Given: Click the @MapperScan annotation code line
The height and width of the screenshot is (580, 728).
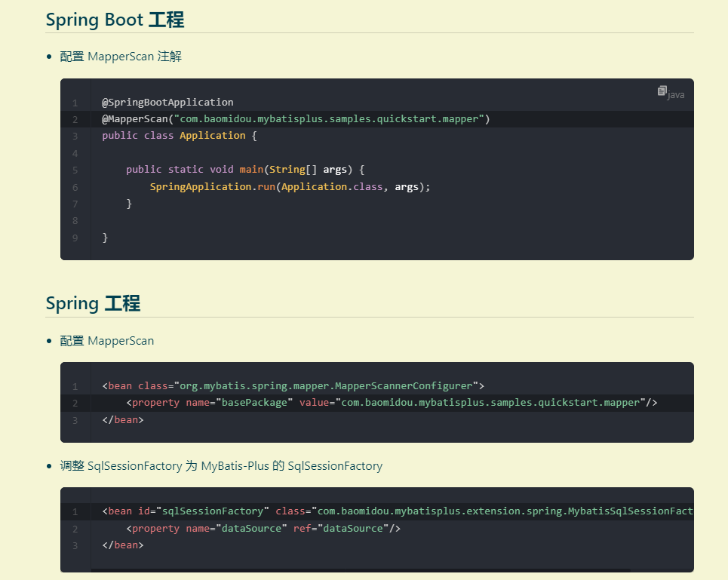Looking at the screenshot, I should click(x=296, y=119).
